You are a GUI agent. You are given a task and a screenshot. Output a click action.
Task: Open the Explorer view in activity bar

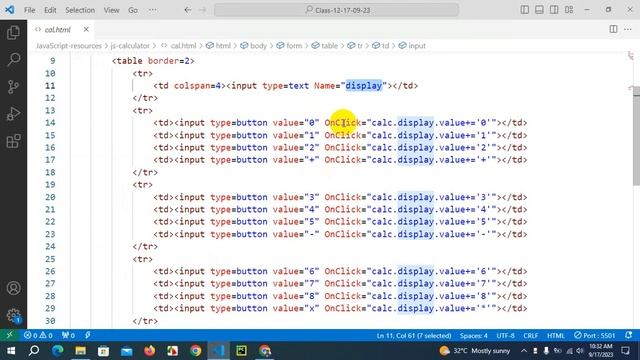tap(13, 32)
